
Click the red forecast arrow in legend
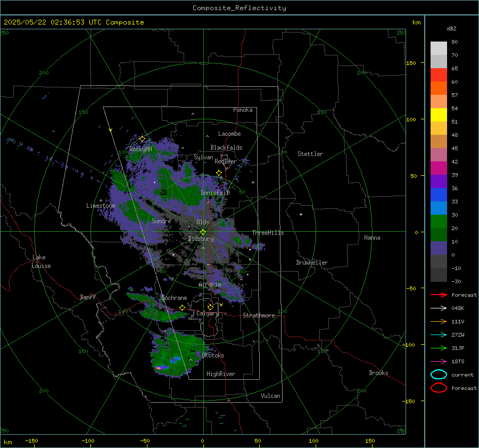[x=439, y=295]
